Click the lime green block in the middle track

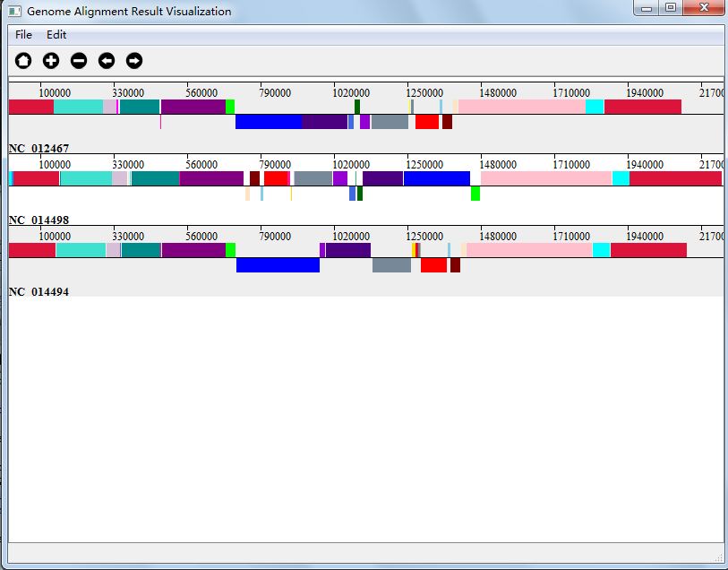click(475, 194)
